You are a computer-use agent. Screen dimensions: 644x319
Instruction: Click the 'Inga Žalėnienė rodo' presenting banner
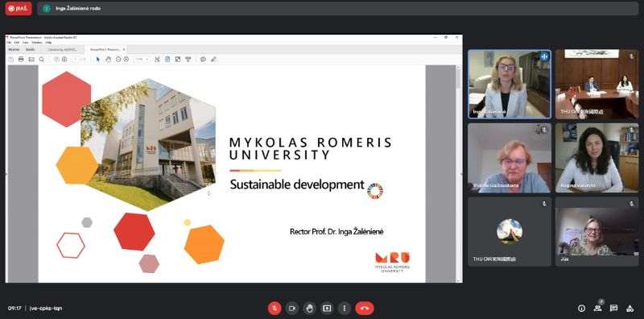point(337,8)
